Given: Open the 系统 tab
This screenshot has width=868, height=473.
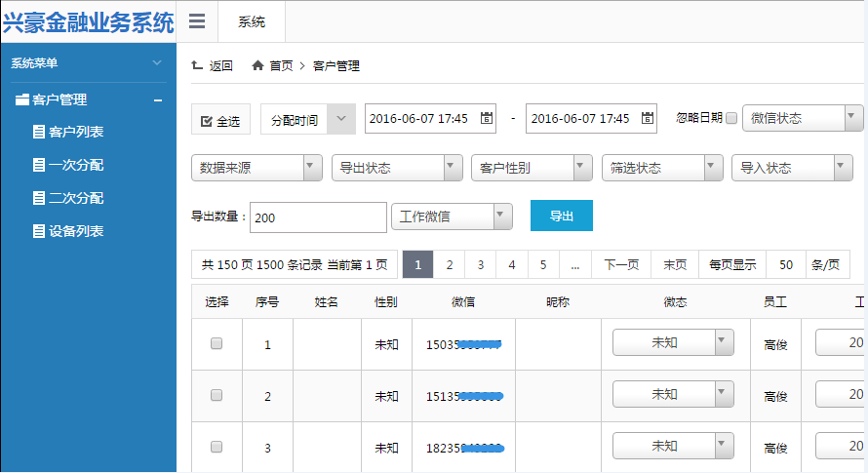Looking at the screenshot, I should (251, 21).
